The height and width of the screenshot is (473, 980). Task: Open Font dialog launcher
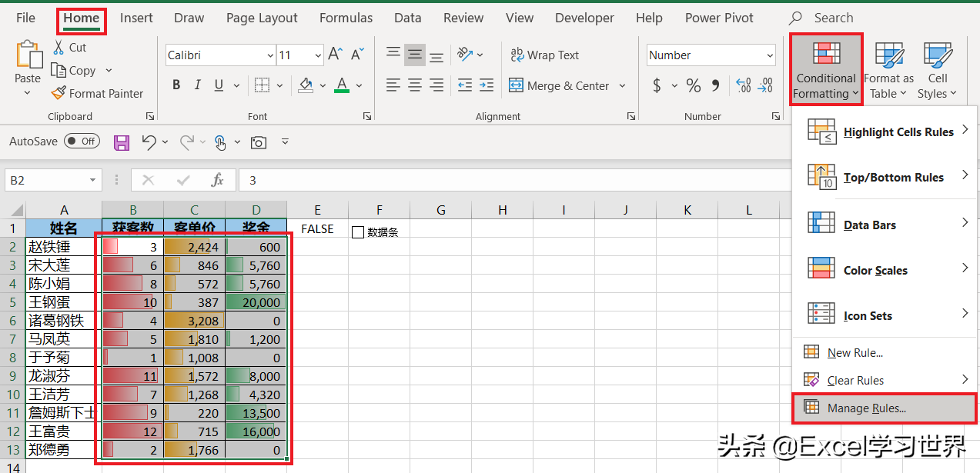click(x=366, y=116)
